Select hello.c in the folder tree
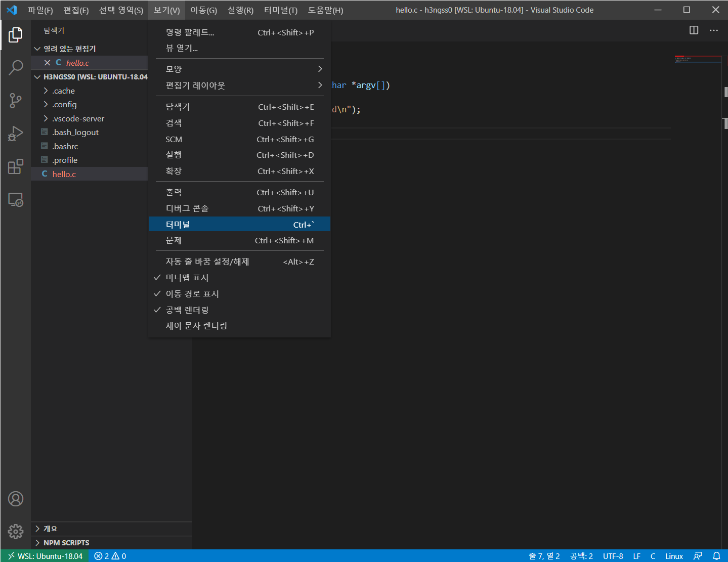The width and height of the screenshot is (728, 562). (90, 174)
